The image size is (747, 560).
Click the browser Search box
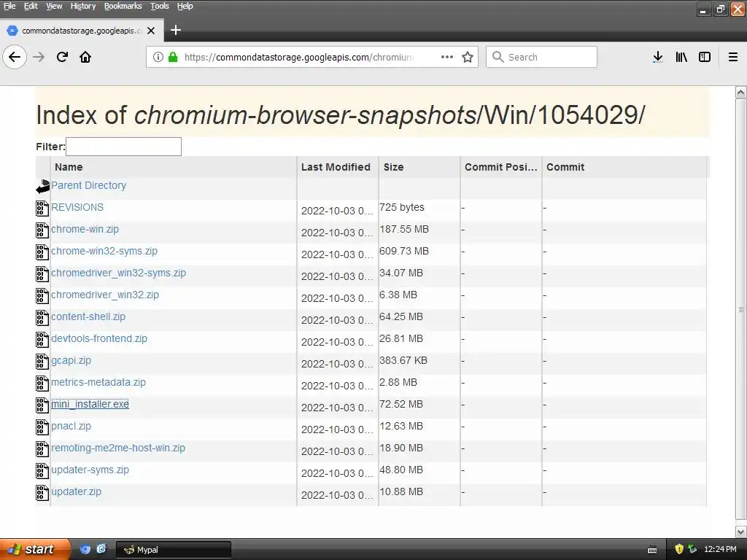click(541, 57)
